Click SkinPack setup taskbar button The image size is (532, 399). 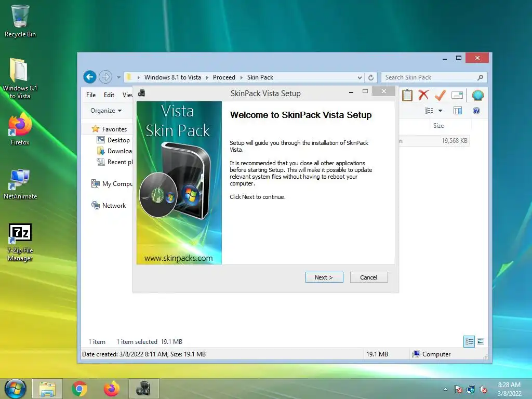pos(143,389)
